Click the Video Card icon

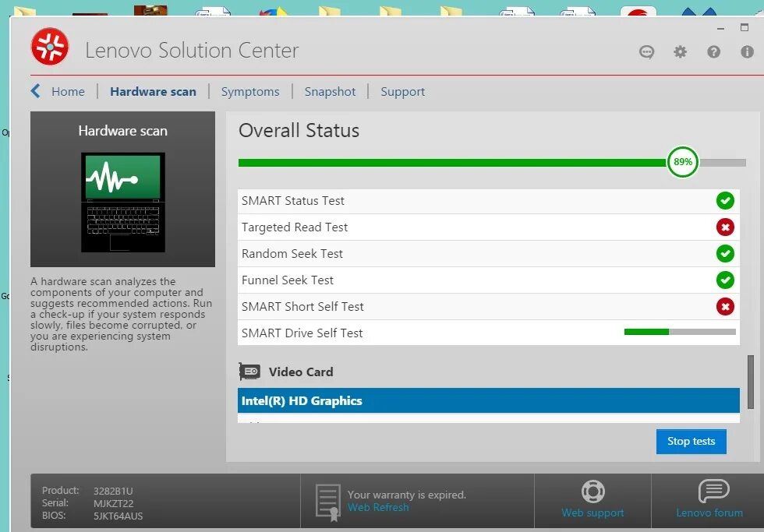[249, 372]
